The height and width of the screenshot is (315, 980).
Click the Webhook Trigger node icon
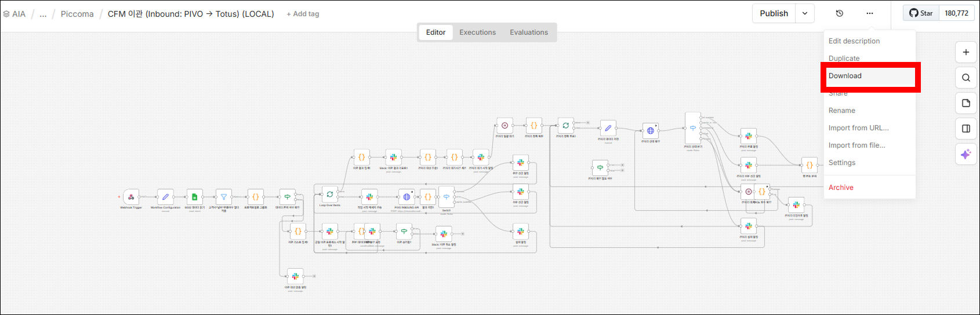[131, 197]
